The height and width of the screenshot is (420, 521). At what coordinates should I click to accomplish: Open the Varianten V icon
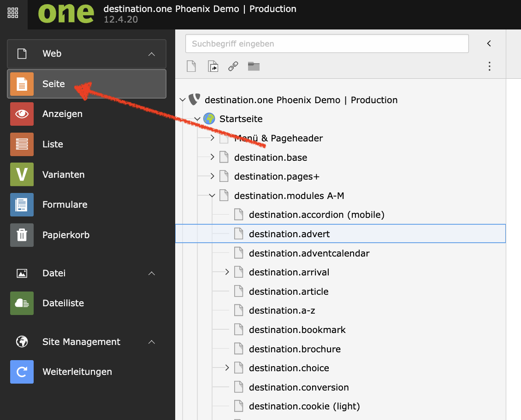22,175
